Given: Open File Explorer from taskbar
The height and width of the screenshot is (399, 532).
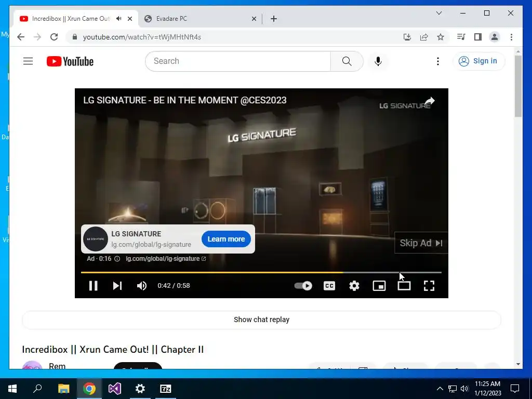Looking at the screenshot, I should tap(63, 389).
